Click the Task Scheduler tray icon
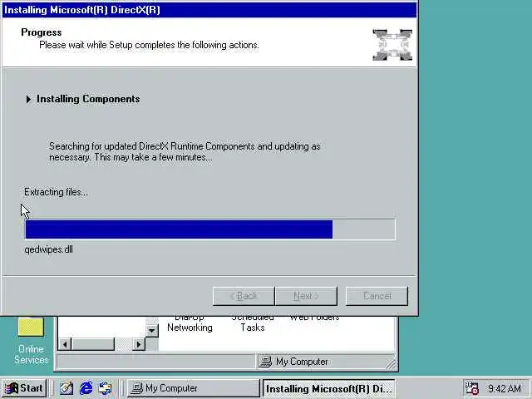The height and width of the screenshot is (399, 532). click(471, 388)
